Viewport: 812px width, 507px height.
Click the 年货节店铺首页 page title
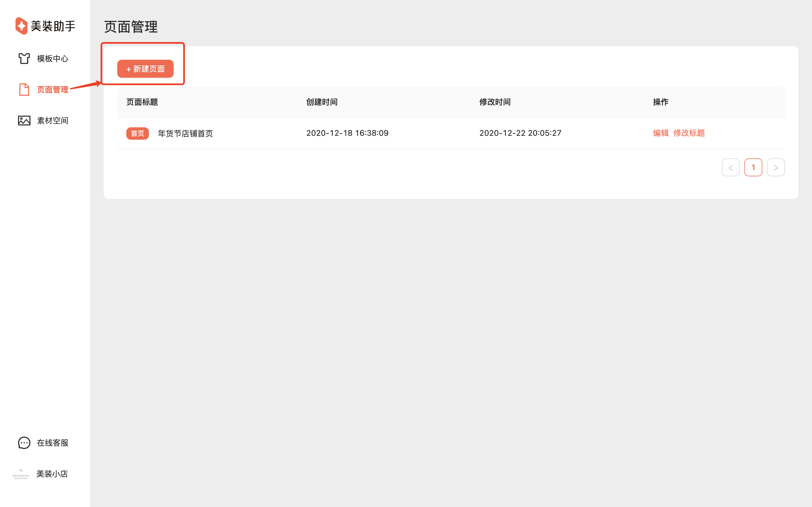[185, 134]
